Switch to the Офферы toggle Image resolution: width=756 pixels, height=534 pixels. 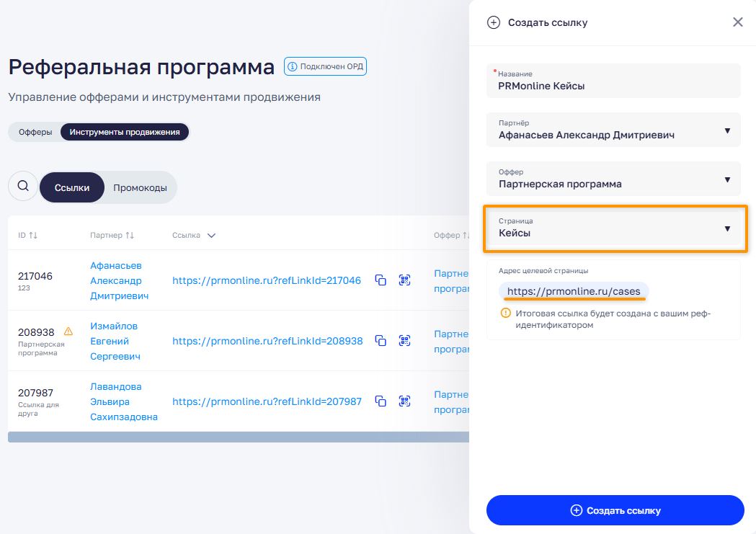pos(35,132)
